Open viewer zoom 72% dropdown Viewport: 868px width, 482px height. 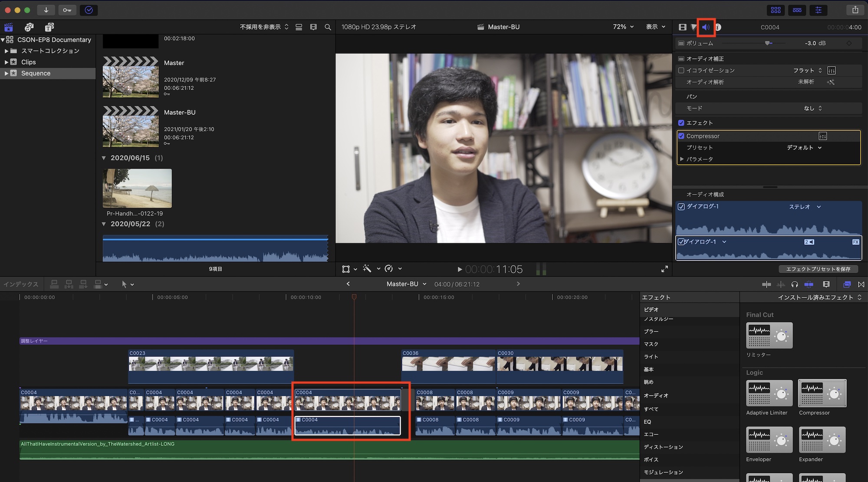pos(623,27)
